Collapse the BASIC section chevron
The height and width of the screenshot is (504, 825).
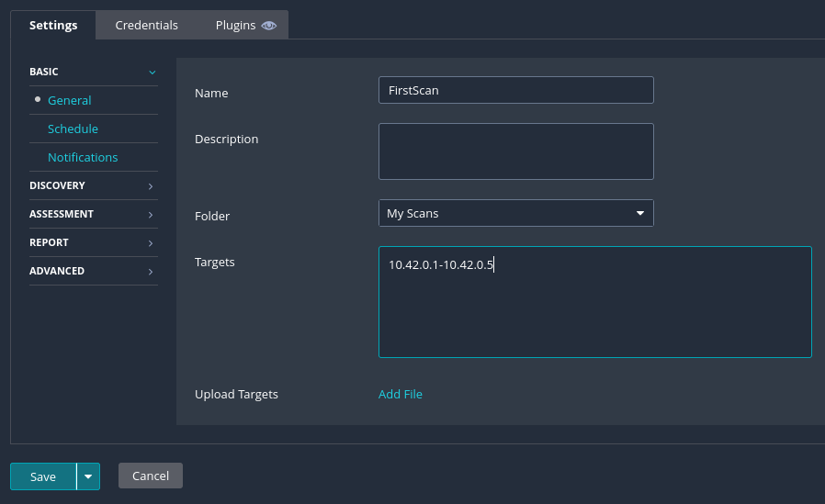click(x=152, y=72)
